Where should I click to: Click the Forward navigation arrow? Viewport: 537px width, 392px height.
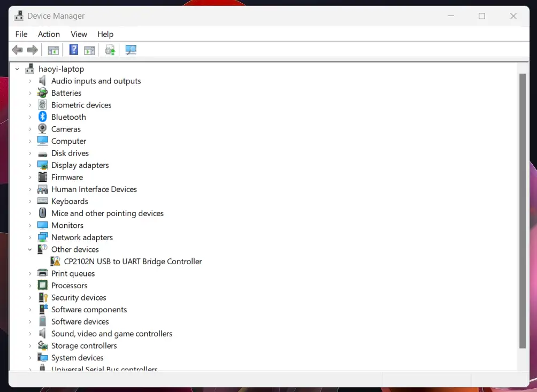click(32, 49)
